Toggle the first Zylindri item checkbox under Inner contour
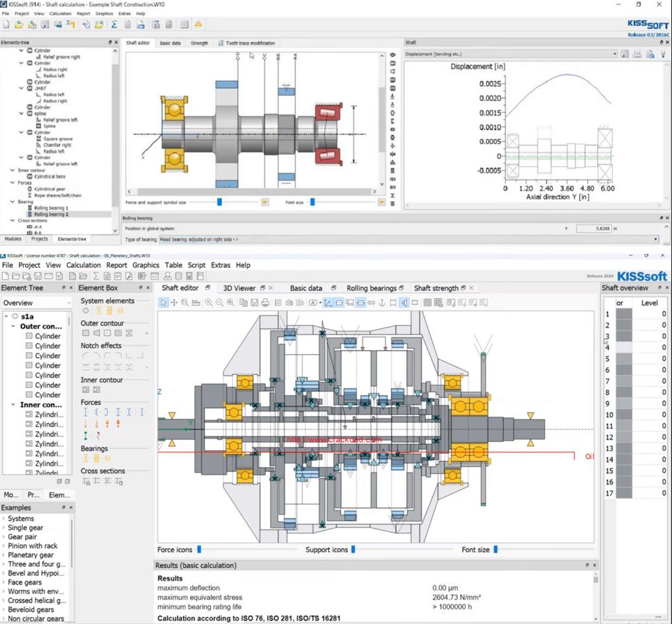 29,415
